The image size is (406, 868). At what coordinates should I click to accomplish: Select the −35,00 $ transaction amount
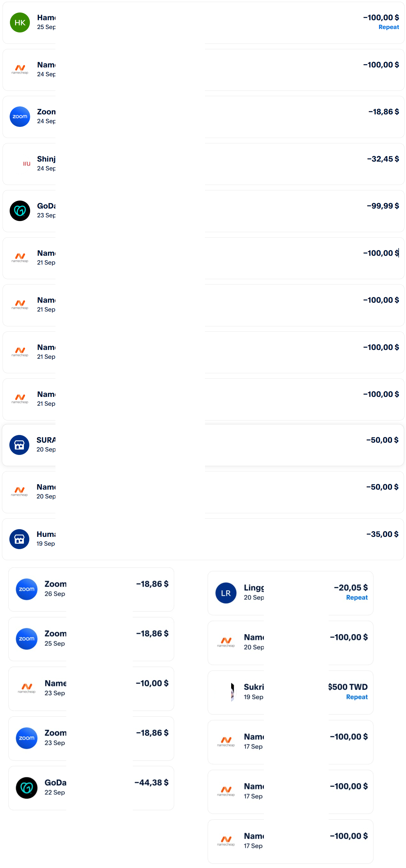(382, 534)
